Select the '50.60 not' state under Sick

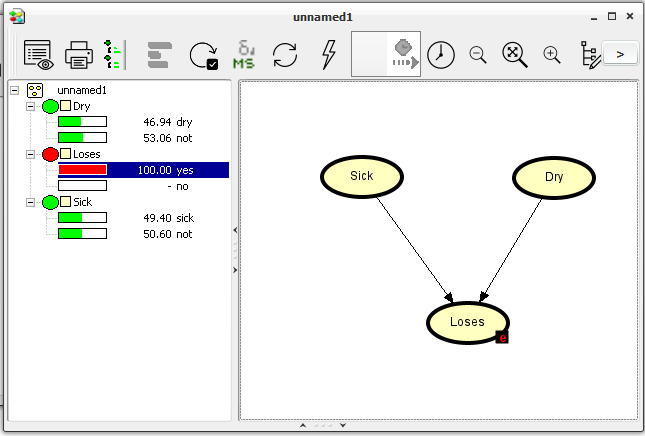[168, 234]
